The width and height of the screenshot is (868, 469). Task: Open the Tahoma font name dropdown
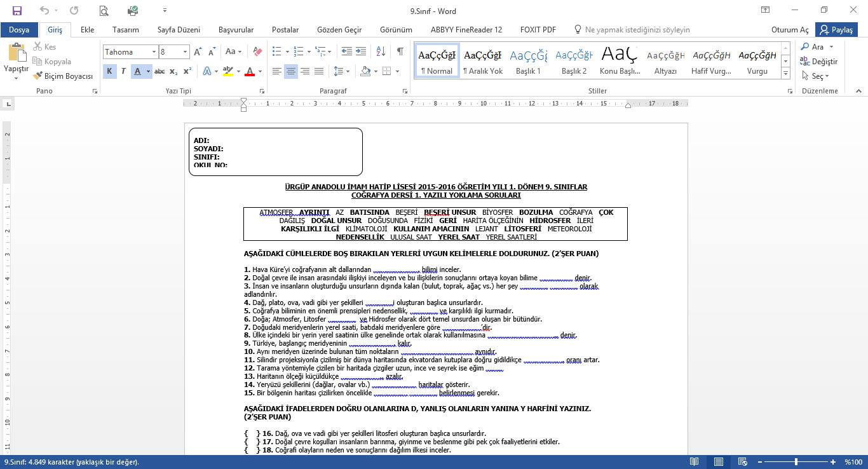coord(154,52)
